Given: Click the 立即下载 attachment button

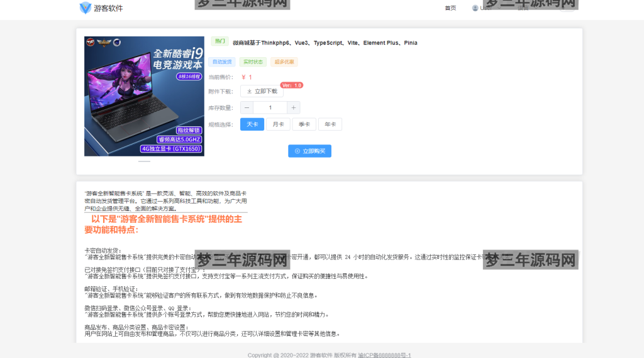Looking at the screenshot, I should [262, 92].
